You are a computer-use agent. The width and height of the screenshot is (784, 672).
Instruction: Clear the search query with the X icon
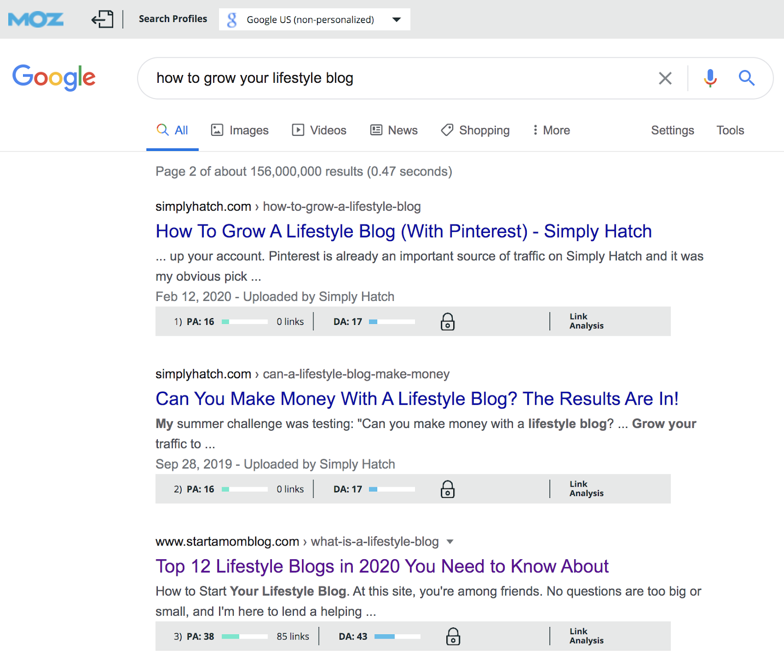[x=665, y=78]
